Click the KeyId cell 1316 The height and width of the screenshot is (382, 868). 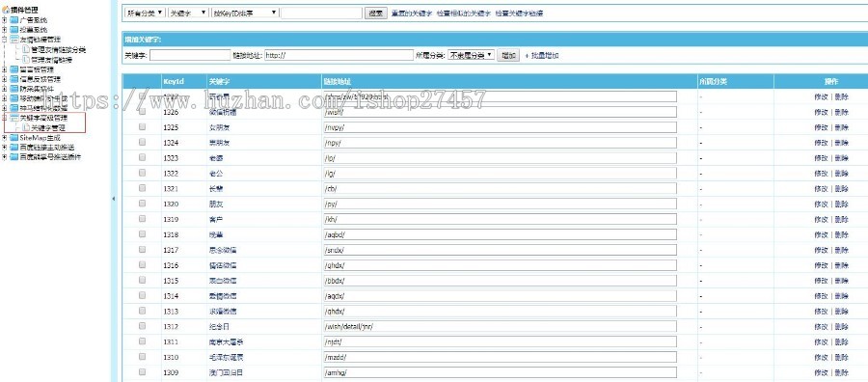click(171, 265)
